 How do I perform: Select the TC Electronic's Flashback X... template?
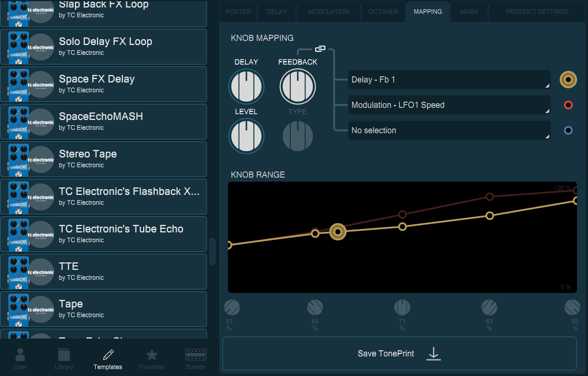pos(103,197)
